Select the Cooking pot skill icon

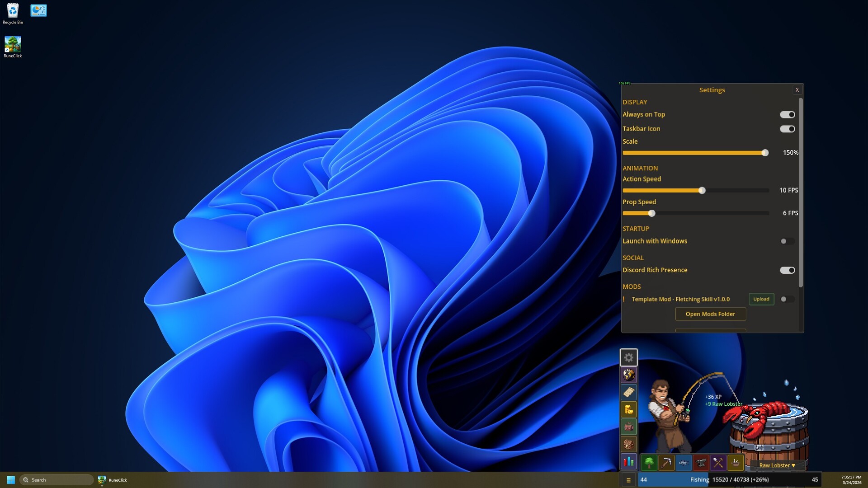[736, 463]
